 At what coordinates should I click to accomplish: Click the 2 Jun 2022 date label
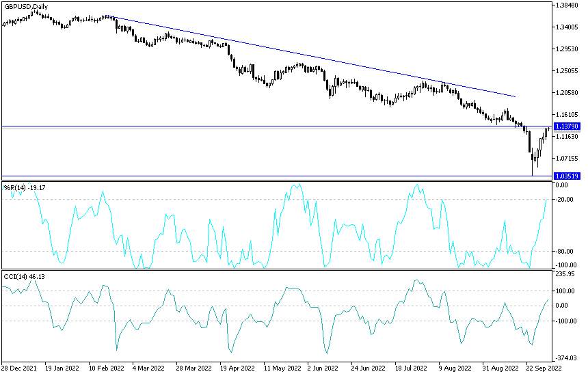pyautogui.click(x=323, y=368)
